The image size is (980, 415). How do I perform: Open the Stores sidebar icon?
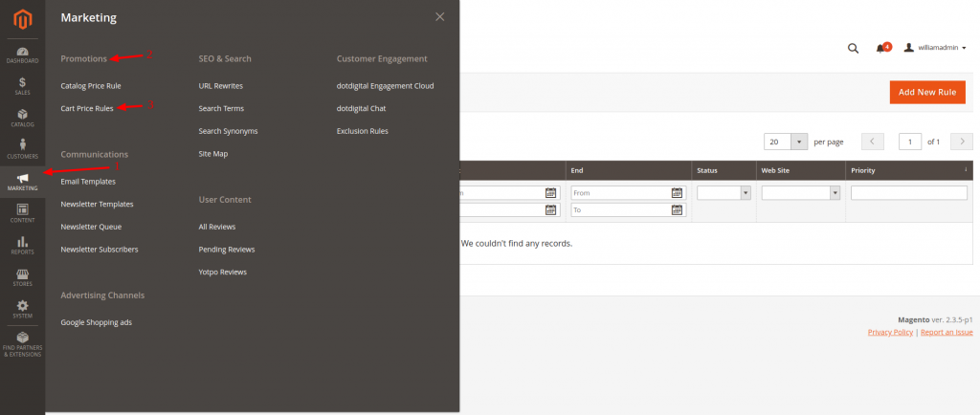(22, 277)
